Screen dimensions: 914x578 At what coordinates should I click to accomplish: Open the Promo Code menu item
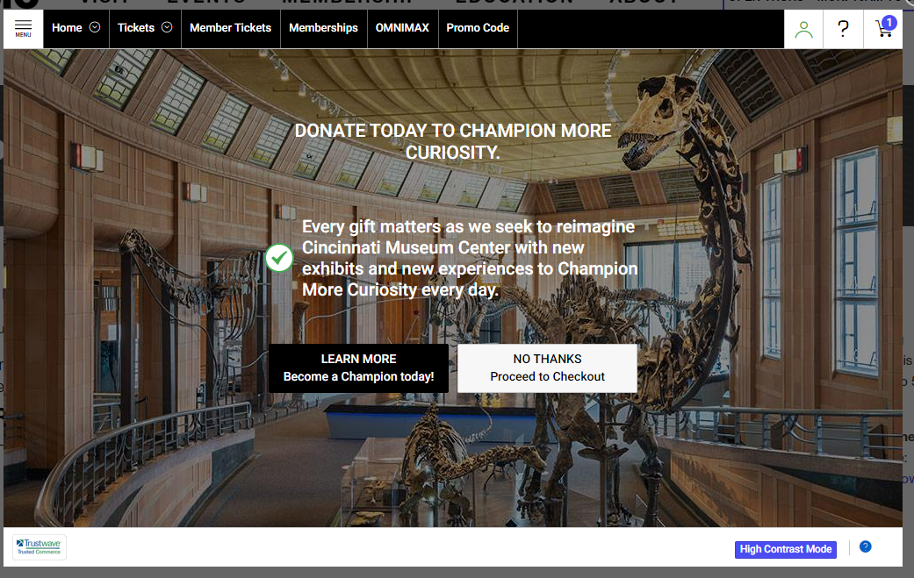coord(478,28)
